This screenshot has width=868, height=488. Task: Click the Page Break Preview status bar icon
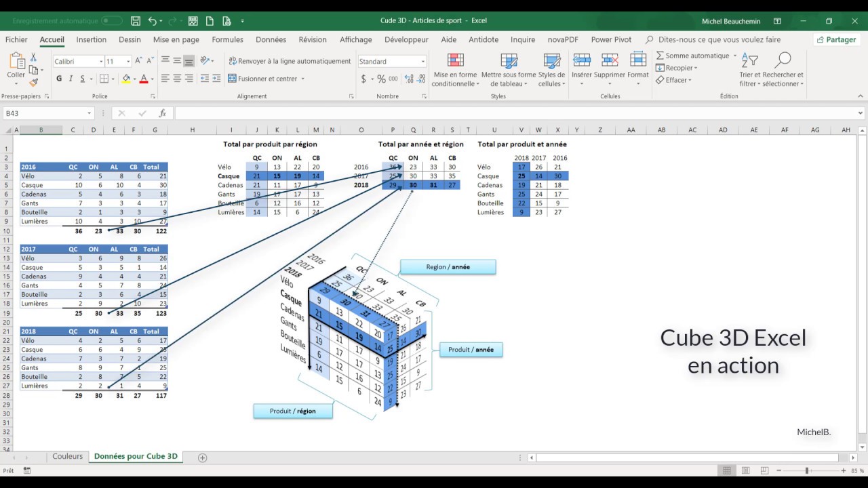[765, 470]
